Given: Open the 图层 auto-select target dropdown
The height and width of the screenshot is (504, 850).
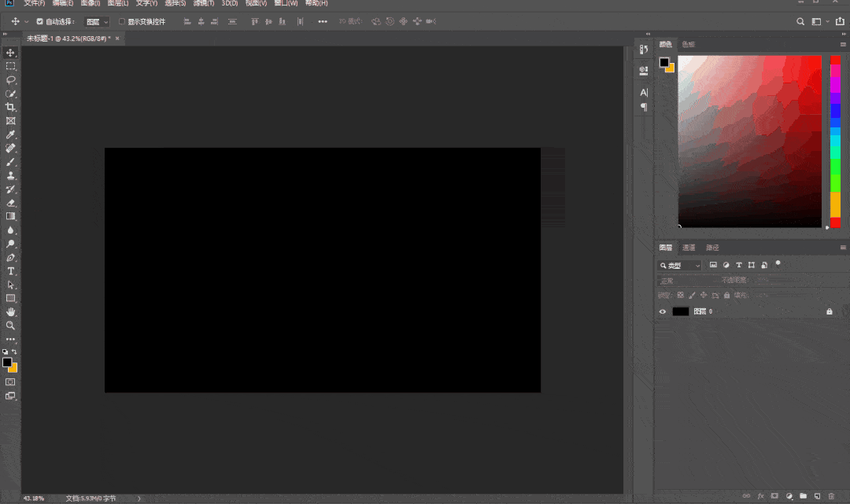Looking at the screenshot, I should [x=98, y=21].
